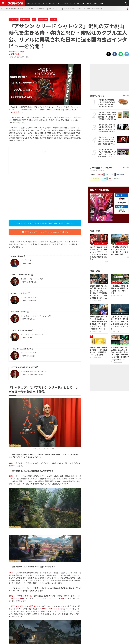Image resolution: width=129 pixels, height=644 pixels.
Task: Click Charles Benoit's round profile photo
Action: pos(15,300)
